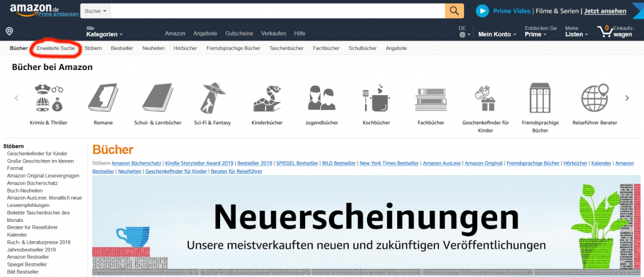Expand the Alle Kategorien menu

(104, 32)
